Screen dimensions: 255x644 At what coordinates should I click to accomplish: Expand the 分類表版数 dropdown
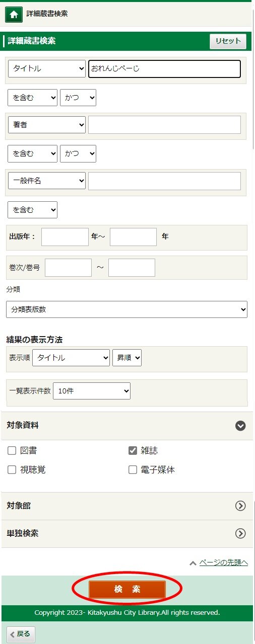click(127, 309)
